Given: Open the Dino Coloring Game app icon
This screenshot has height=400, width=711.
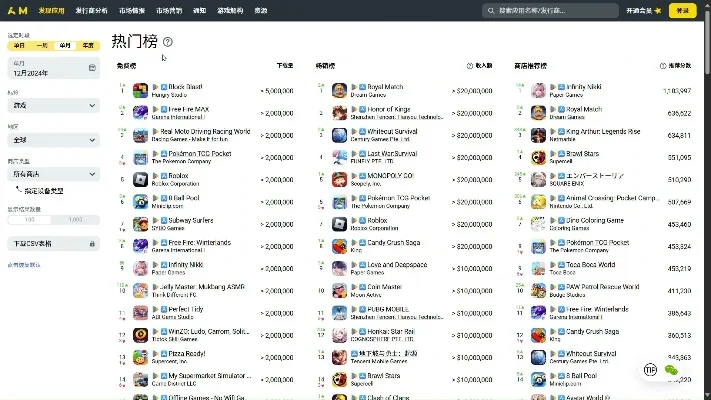Looking at the screenshot, I should click(538, 224).
